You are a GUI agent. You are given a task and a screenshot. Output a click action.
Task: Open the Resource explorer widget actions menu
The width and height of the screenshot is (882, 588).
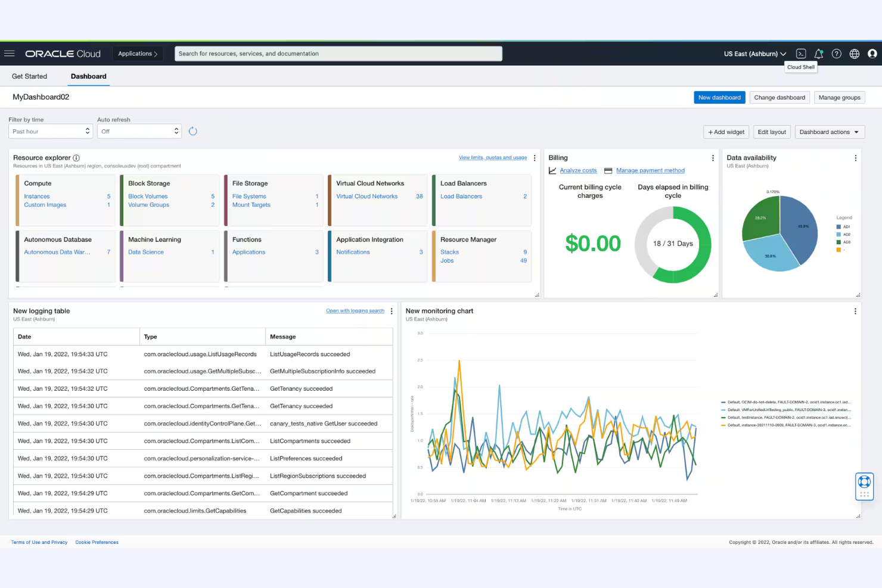tap(535, 158)
